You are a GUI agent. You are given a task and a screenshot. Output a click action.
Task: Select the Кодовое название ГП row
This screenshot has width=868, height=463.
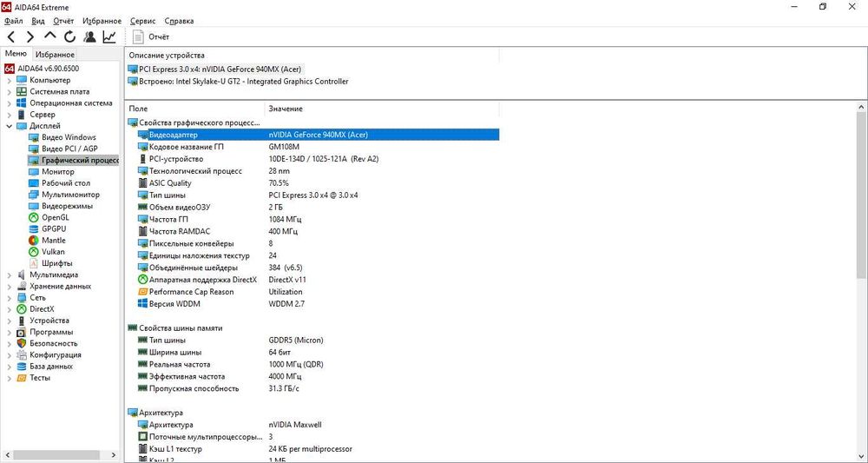coord(312,147)
